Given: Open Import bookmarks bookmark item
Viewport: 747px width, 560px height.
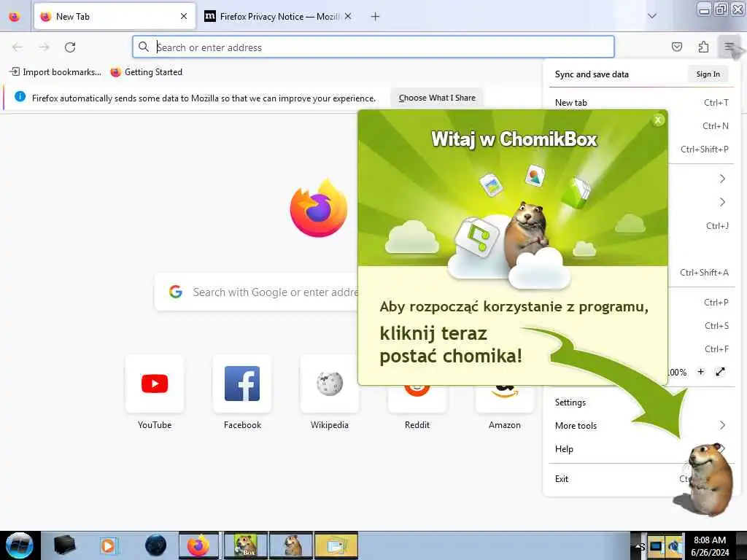Looking at the screenshot, I should [x=55, y=72].
